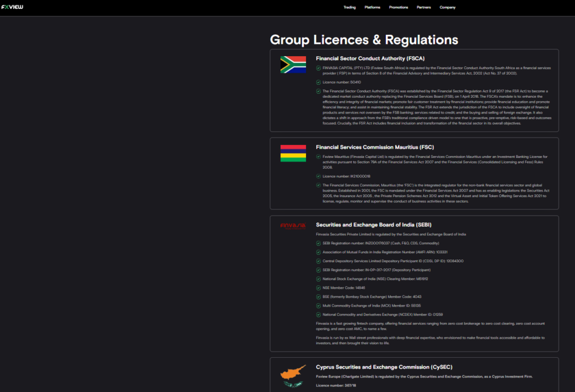This screenshot has width=575, height=392.
Task: Click the NCDEX Member ID text line
Action: (x=382, y=314)
